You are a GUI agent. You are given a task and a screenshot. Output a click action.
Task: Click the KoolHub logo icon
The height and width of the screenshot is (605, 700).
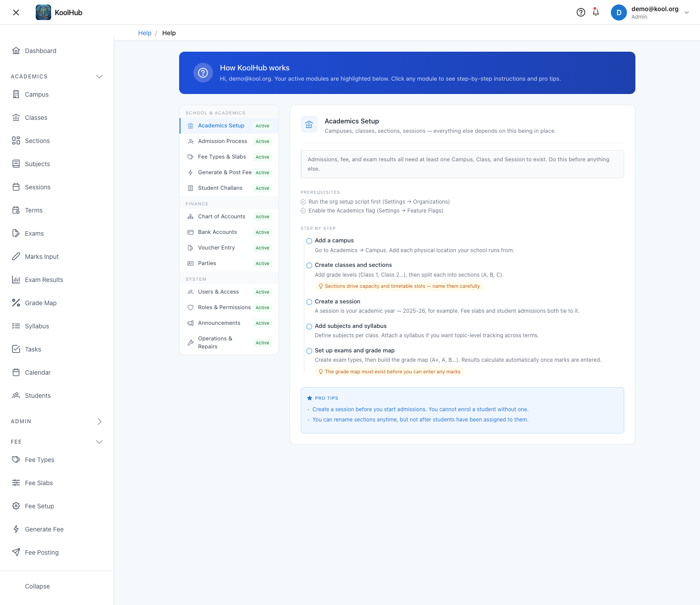(x=43, y=12)
